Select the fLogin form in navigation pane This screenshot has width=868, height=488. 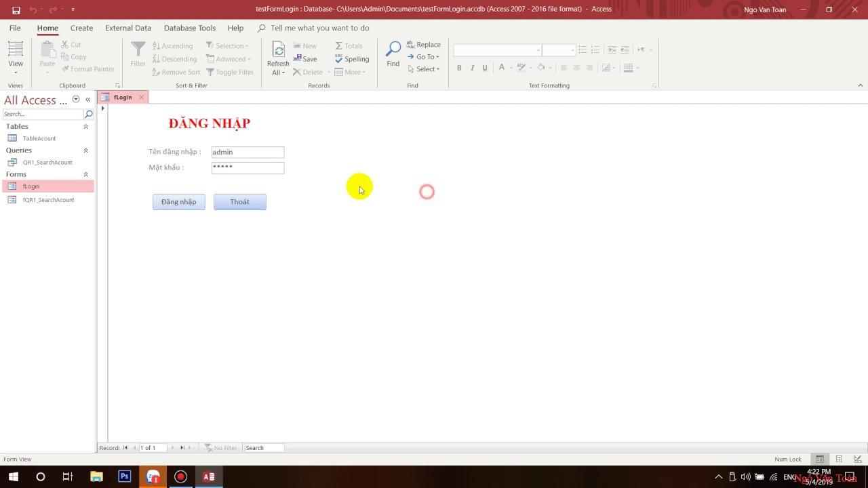pos(47,186)
